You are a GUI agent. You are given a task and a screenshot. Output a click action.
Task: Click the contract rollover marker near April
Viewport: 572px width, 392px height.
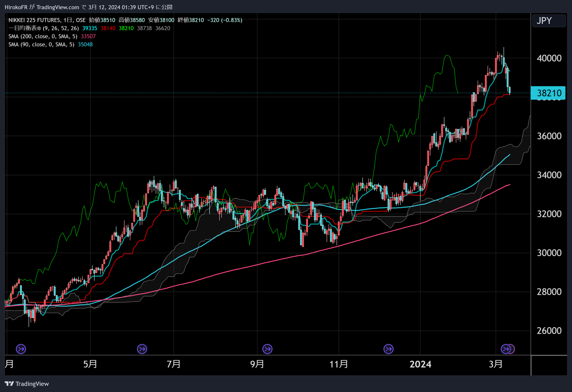[x=21, y=349]
